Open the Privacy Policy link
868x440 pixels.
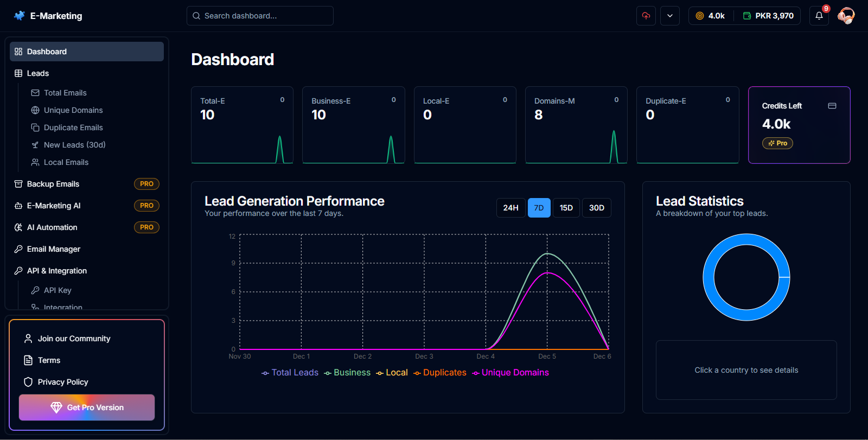pyautogui.click(x=63, y=382)
